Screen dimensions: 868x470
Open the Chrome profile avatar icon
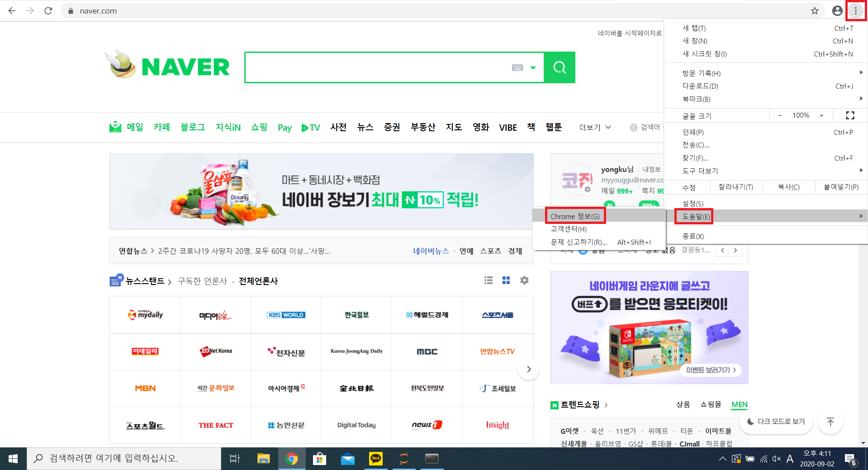pos(837,11)
